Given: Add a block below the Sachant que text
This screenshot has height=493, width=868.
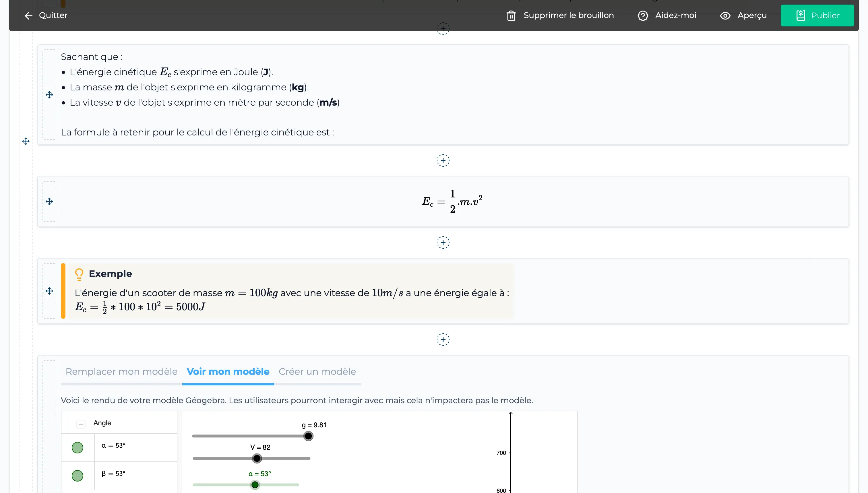Looking at the screenshot, I should pyautogui.click(x=443, y=160).
